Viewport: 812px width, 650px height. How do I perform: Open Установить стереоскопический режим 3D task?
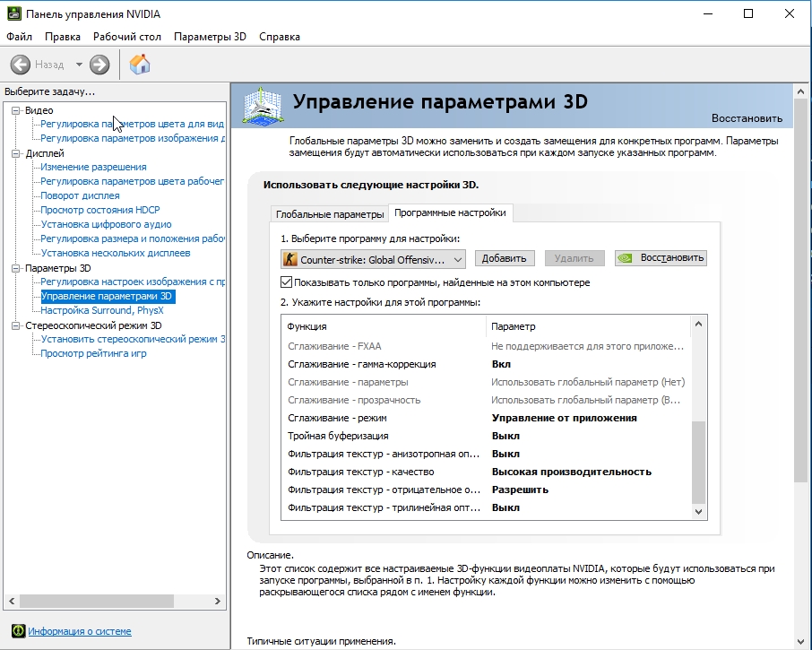click(132, 339)
